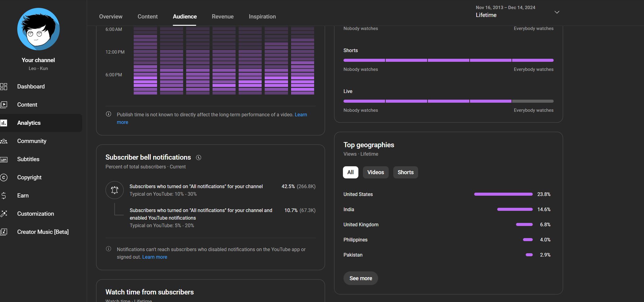Click the clock icon beside Subscriber bell notifications

point(199,158)
